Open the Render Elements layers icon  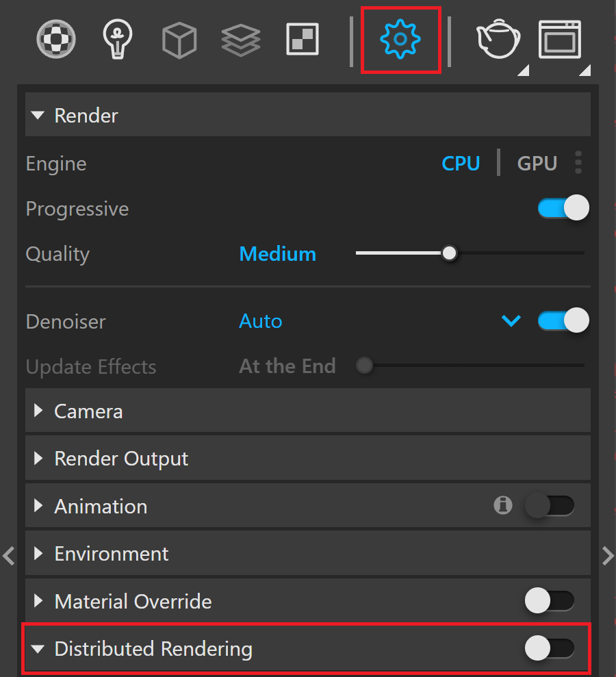tap(241, 40)
